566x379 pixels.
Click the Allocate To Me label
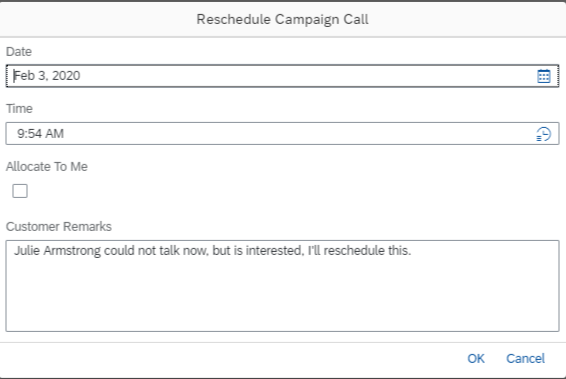[x=47, y=166]
